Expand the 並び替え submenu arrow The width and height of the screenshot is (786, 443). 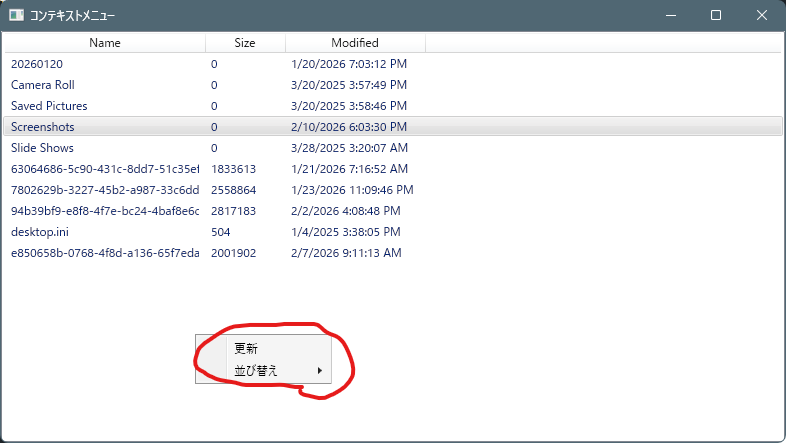pos(320,371)
